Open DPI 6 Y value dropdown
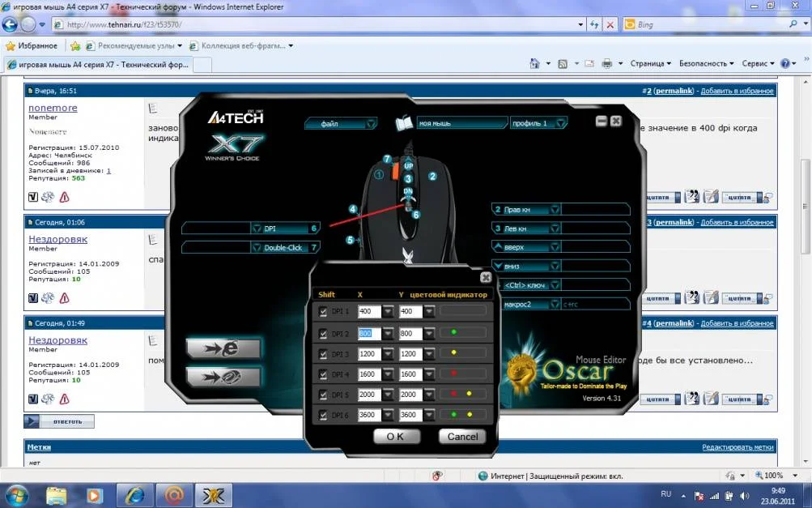Image resolution: width=812 pixels, height=508 pixels. (429, 415)
